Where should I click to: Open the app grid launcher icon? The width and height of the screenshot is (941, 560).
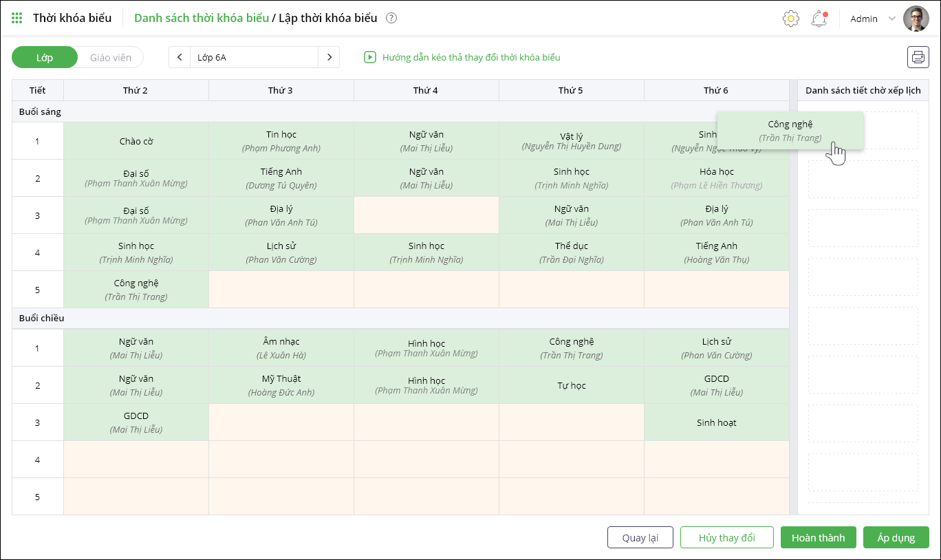point(17,19)
